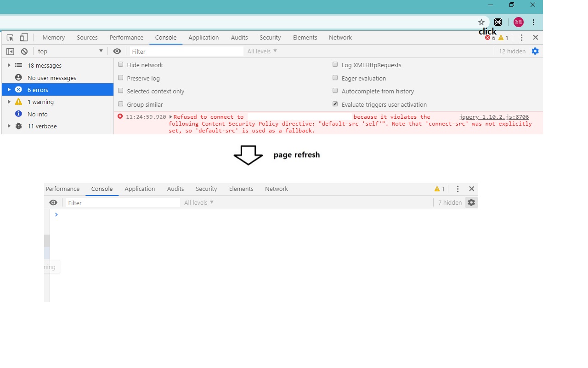The image size is (588, 368).
Task: Click the CSP extension icon in Chrome toolbar
Action: coord(498,22)
